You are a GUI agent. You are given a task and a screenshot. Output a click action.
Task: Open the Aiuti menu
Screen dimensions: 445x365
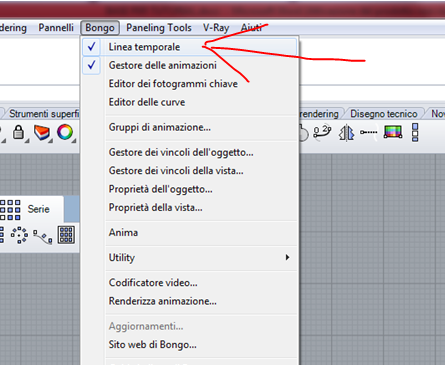pos(251,28)
